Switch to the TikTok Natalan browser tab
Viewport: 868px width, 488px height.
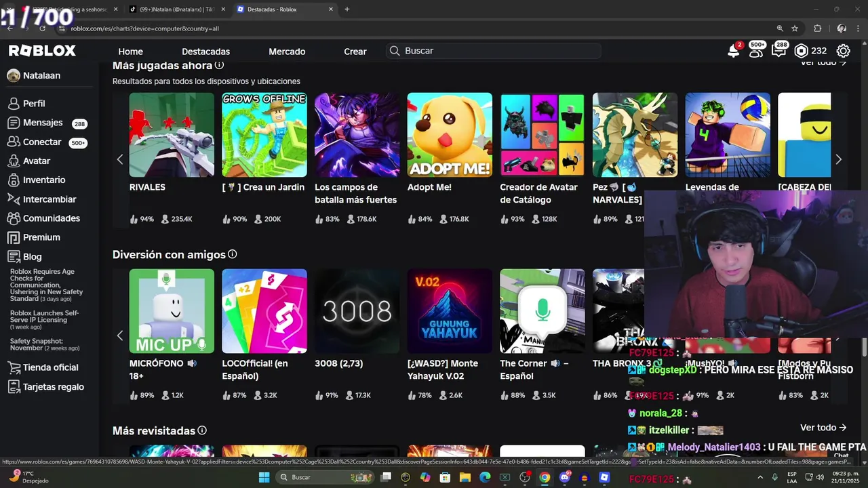[178, 9]
